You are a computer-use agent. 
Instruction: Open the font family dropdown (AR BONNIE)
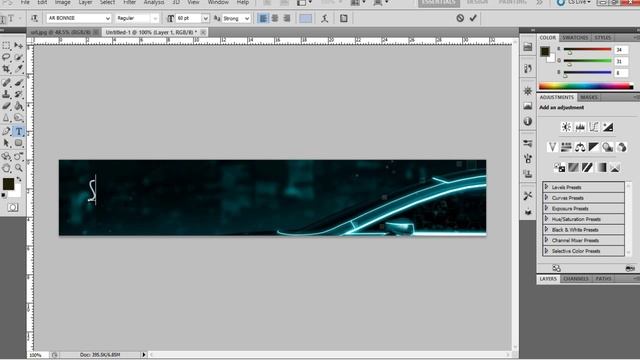pos(107,18)
